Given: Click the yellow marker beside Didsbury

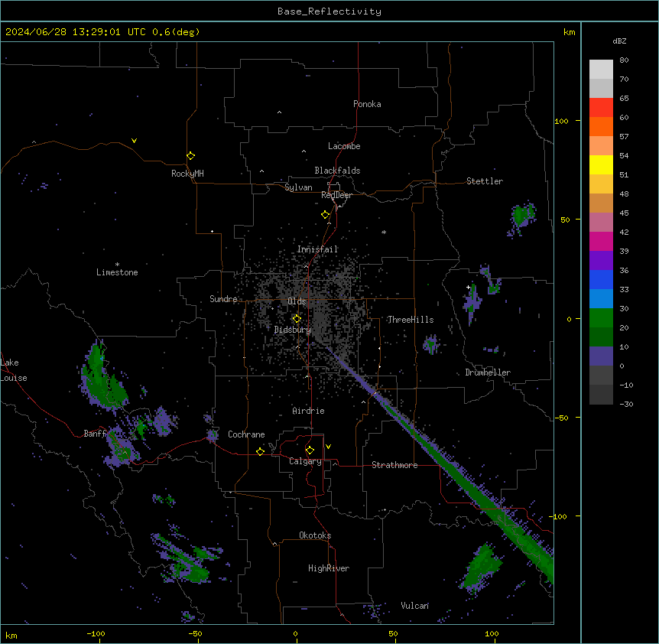Looking at the screenshot, I should point(297,319).
